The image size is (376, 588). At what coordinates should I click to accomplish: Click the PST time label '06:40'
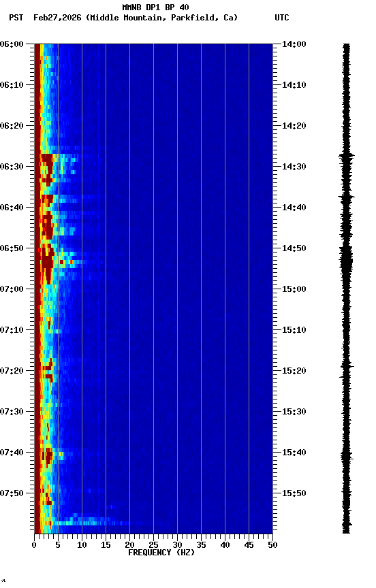12,208
